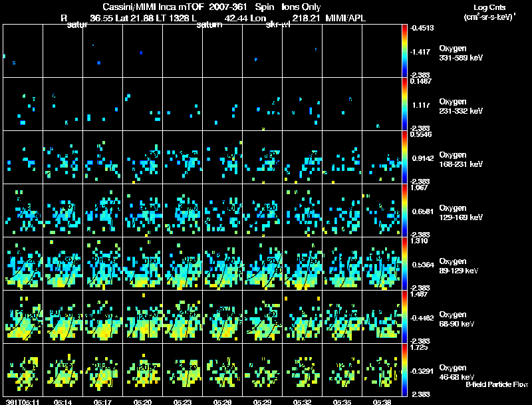This screenshot has height=405, width=532.
Task: Click the Oxygen 89-129 keV label
Action: pos(459,266)
